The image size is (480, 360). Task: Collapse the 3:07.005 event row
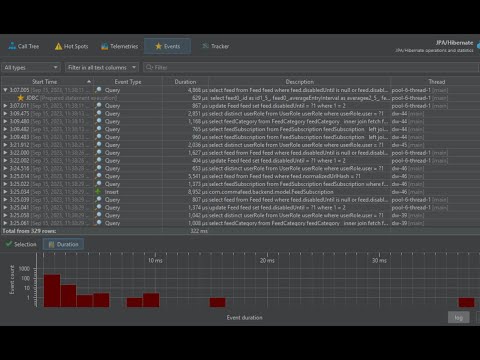5,90
